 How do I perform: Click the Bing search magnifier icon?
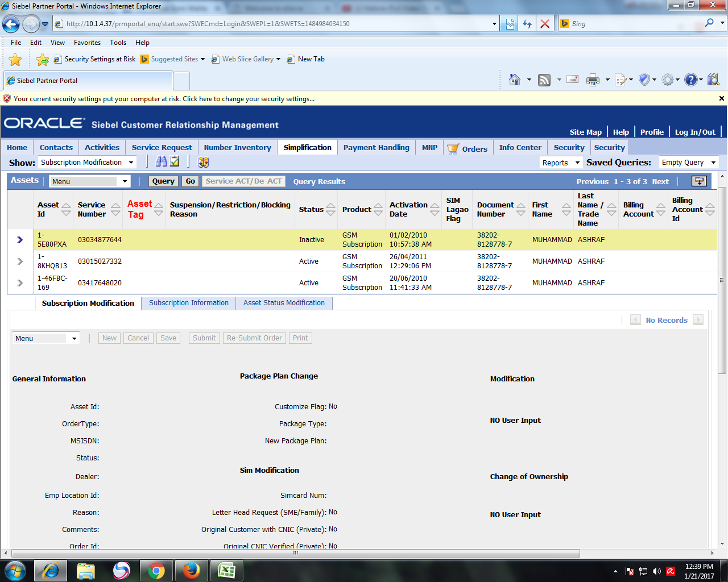tap(709, 23)
